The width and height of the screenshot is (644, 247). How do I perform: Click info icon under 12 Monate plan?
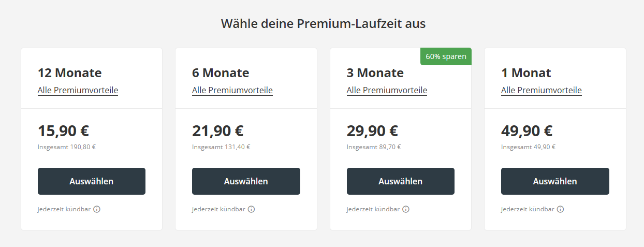pyautogui.click(x=97, y=209)
